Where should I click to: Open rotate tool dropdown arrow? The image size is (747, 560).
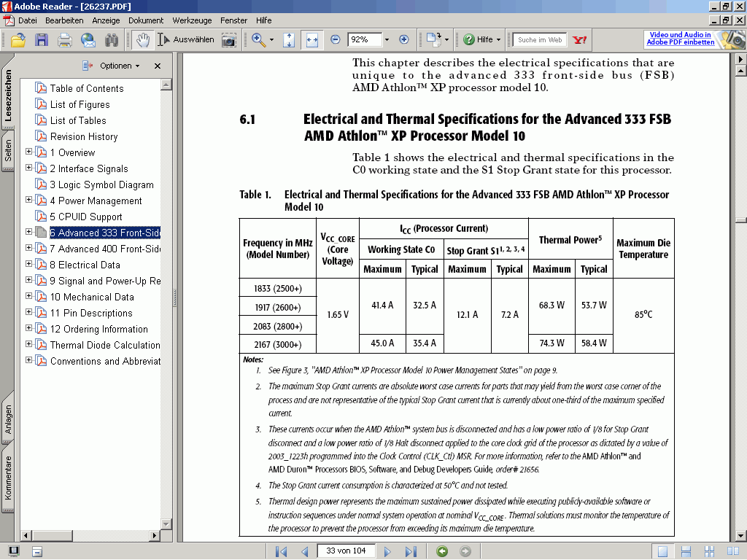coord(446,40)
